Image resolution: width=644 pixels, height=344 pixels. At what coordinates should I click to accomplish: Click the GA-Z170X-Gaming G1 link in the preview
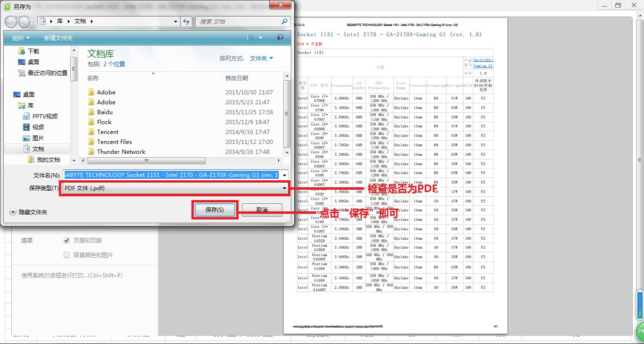483,63
